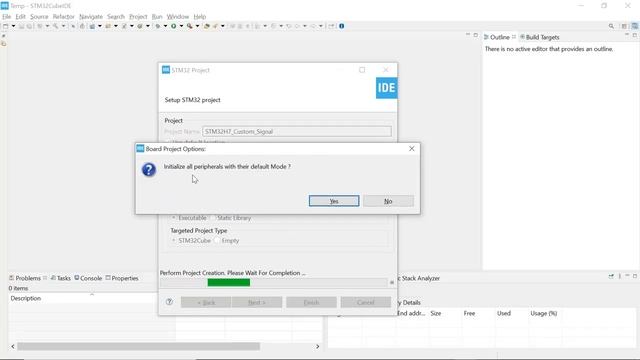Click the Save All toolbar icon

point(29,26)
